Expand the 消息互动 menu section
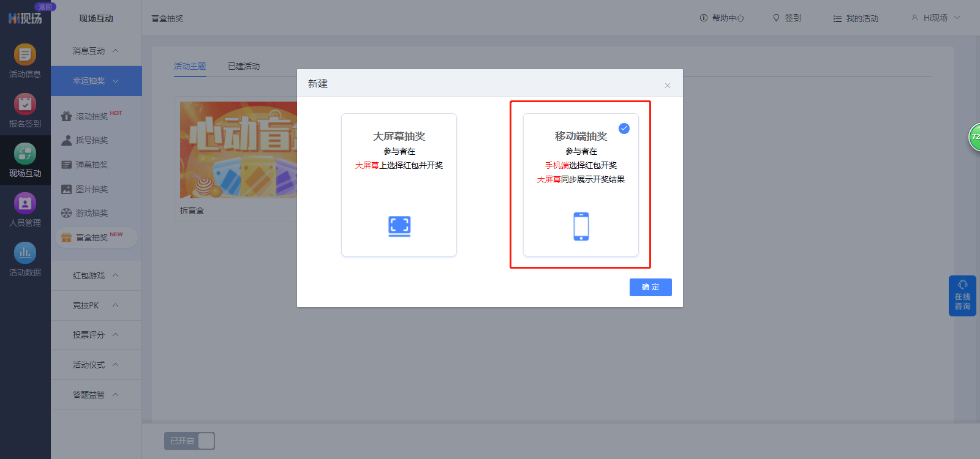 96,51
